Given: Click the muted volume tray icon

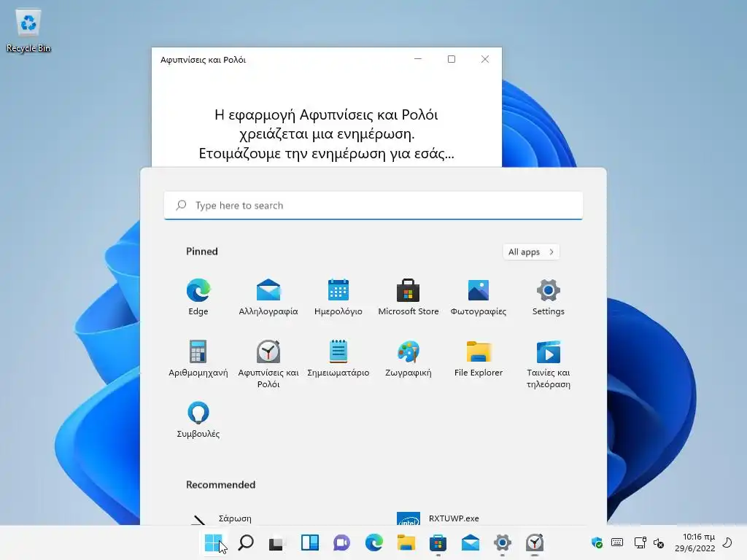Looking at the screenshot, I should click(x=659, y=542).
